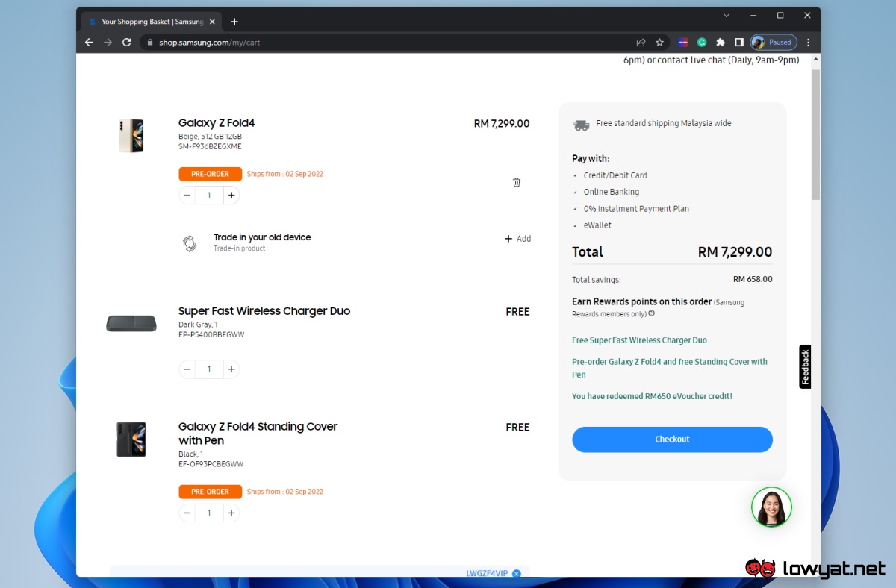Viewport: 896px width, 588px height.
Task: Click the browser reload button
Action: [127, 43]
